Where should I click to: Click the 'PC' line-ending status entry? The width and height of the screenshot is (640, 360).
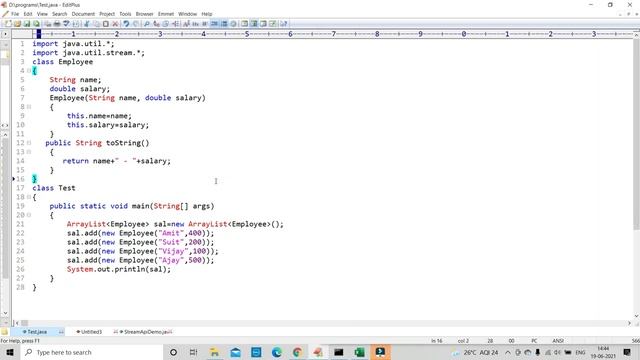pos(534,340)
